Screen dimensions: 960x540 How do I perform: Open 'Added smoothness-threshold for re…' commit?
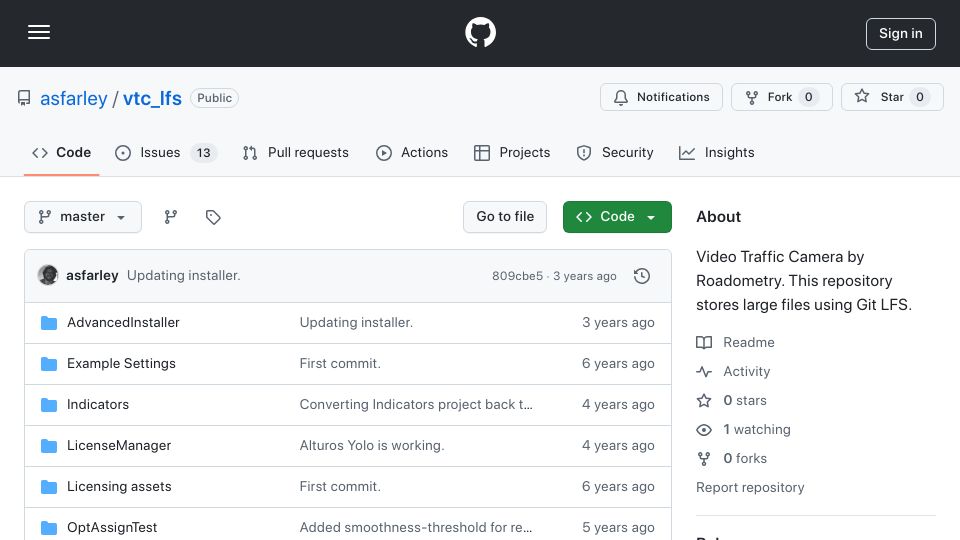tap(416, 528)
